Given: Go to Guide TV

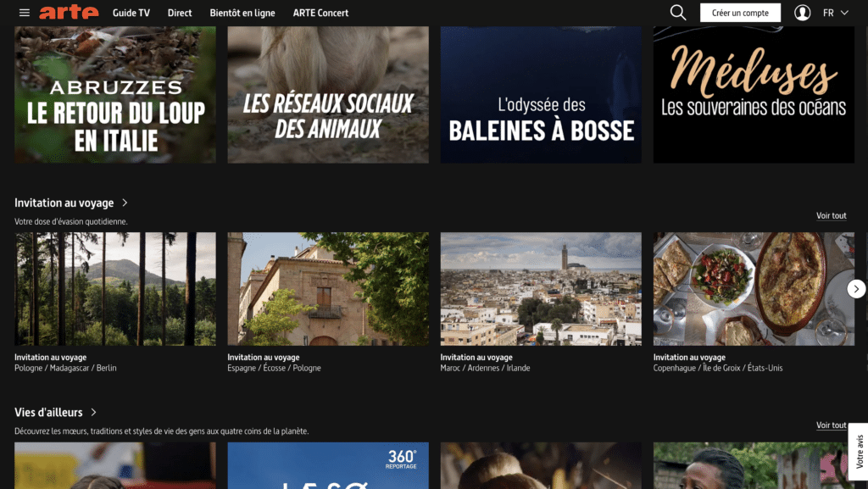Looking at the screenshot, I should (x=131, y=13).
